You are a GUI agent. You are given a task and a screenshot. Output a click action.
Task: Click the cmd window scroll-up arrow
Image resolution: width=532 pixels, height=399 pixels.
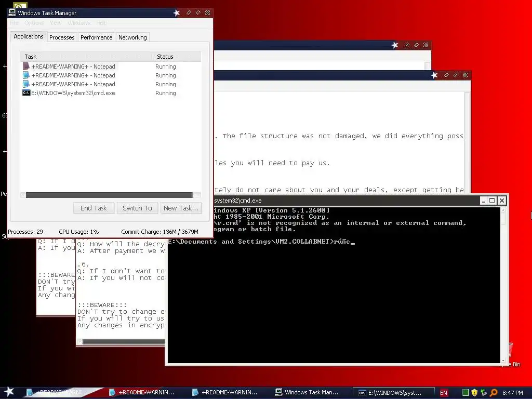pyautogui.click(x=503, y=210)
